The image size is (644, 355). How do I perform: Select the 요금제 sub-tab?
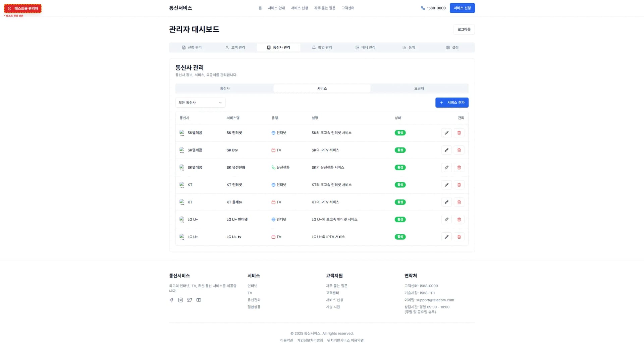pos(419,88)
